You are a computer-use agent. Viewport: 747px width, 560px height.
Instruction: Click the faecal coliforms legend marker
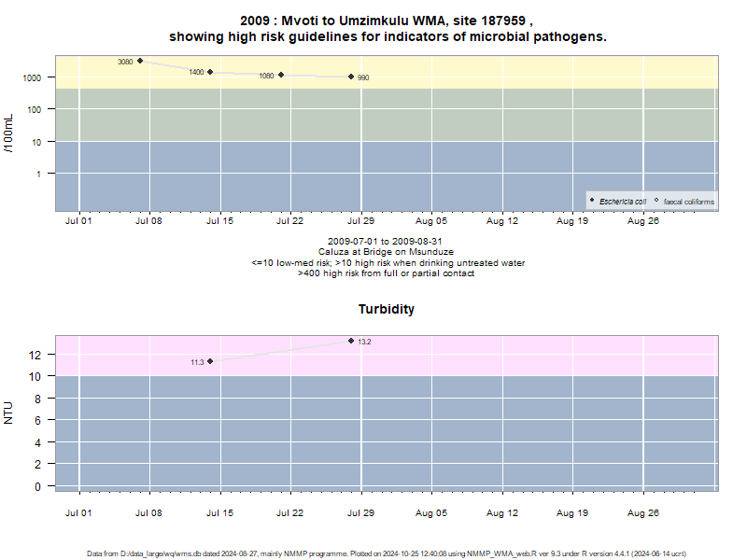[656, 201]
